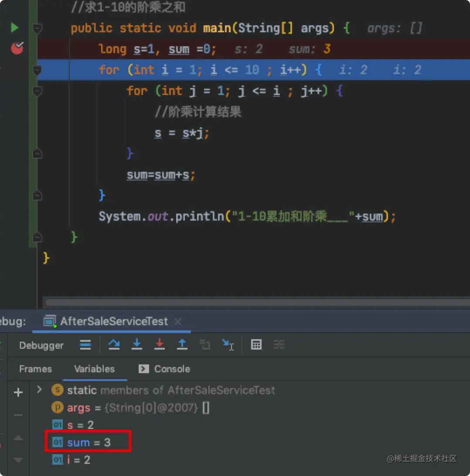This screenshot has width=470, height=476.
Task: Click the Step Over icon
Action: (x=114, y=344)
